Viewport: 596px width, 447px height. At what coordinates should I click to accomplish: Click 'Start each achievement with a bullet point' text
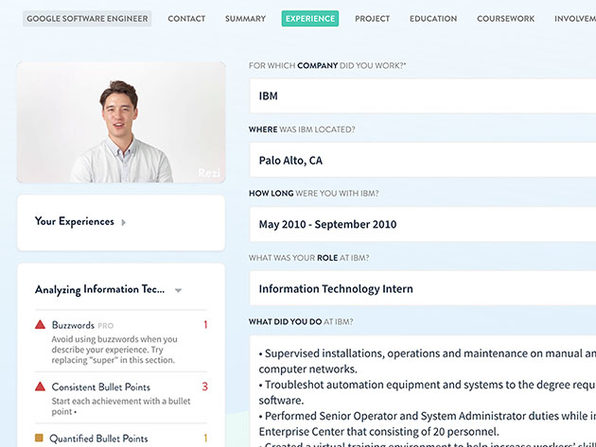pos(121,406)
